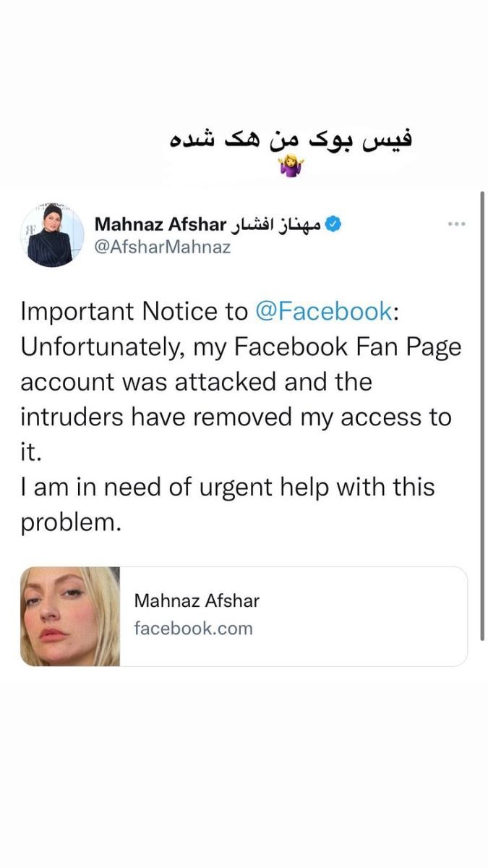
Task: Click the line "account was attacked and the"
Action: 196,381
